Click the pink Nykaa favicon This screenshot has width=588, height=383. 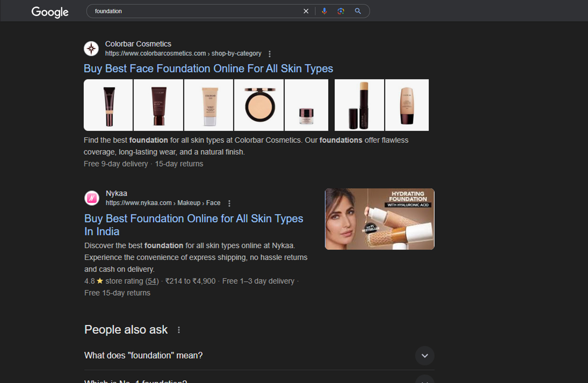coord(92,198)
